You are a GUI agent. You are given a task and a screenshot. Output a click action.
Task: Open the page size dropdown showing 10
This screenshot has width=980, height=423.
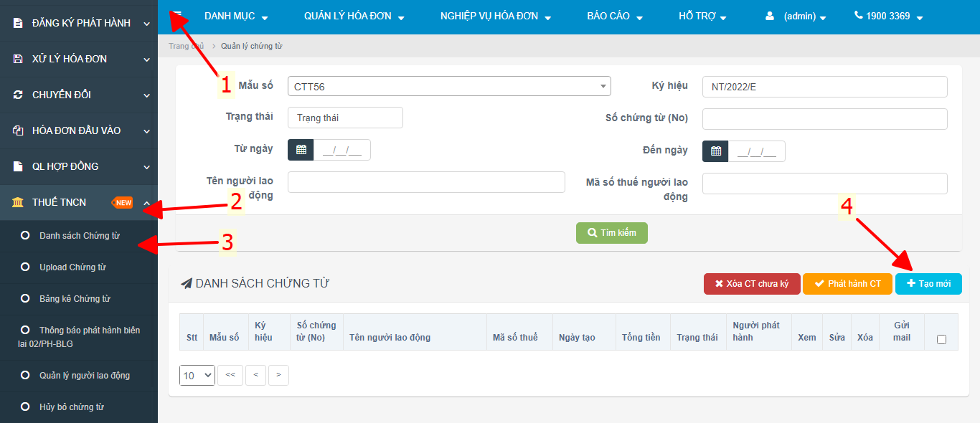pos(197,375)
